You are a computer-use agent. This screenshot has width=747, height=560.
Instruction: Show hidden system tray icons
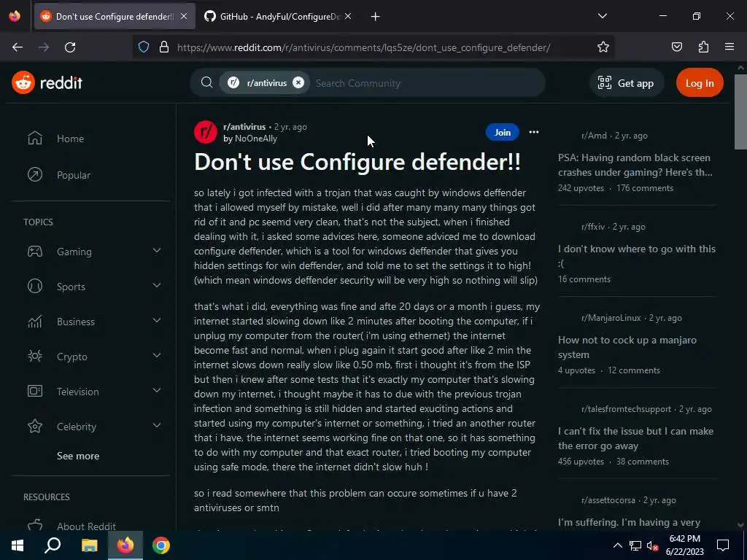(617, 545)
